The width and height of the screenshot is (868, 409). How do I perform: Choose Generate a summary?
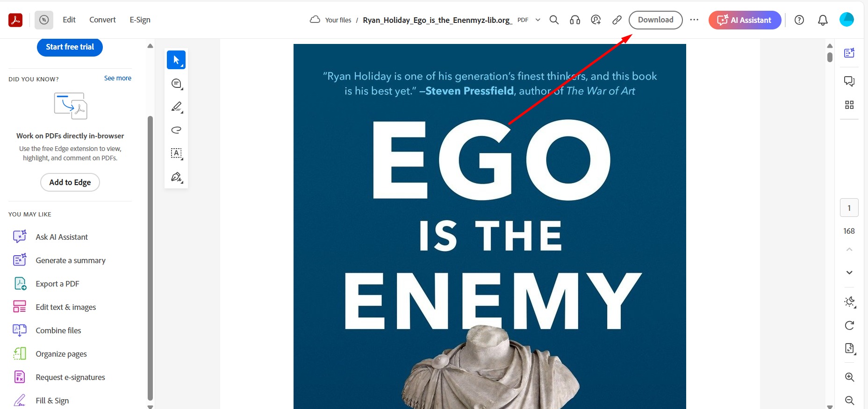click(70, 260)
